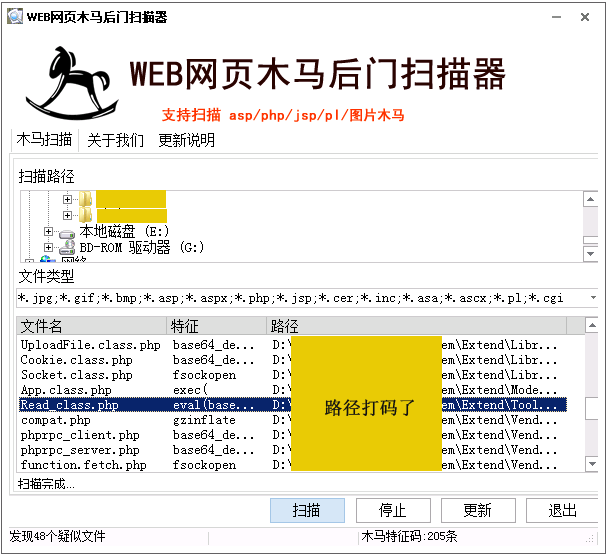Select the local disk (E:) drive icon
The image size is (610, 557).
point(67,233)
